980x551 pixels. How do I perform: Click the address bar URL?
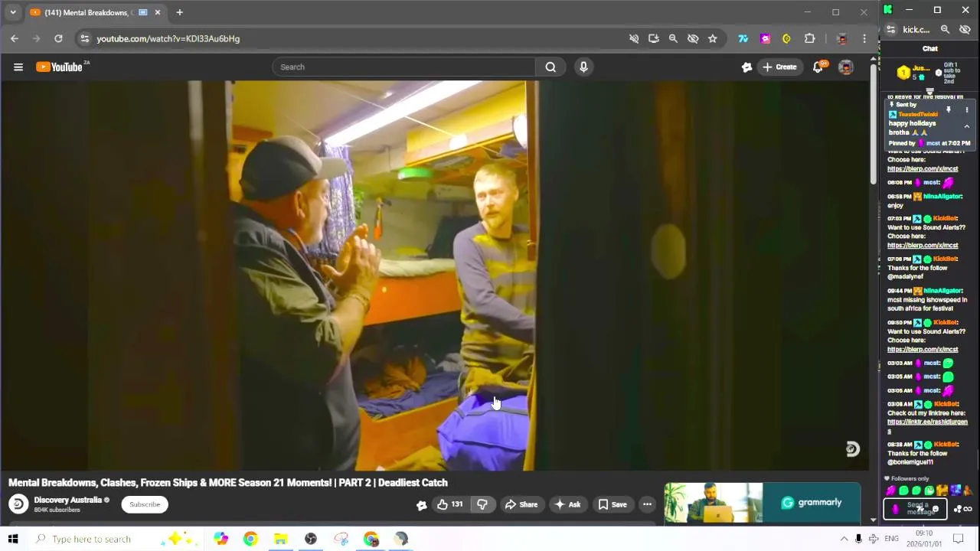click(168, 38)
